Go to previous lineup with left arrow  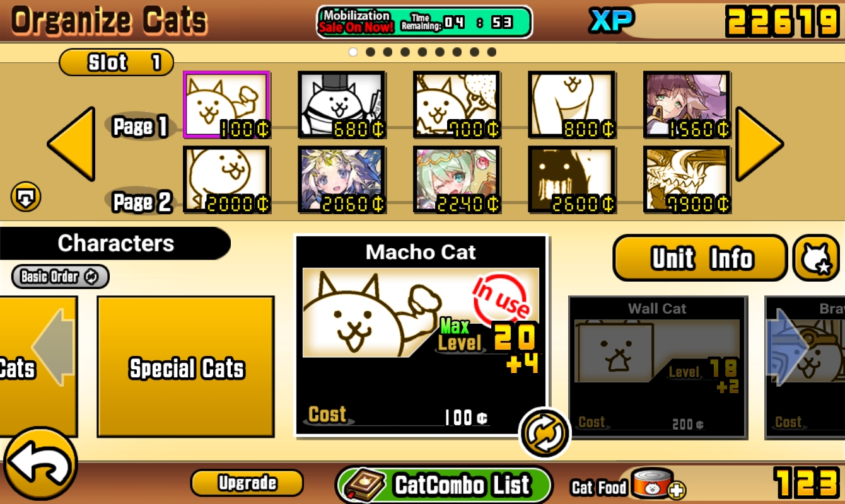point(71,144)
